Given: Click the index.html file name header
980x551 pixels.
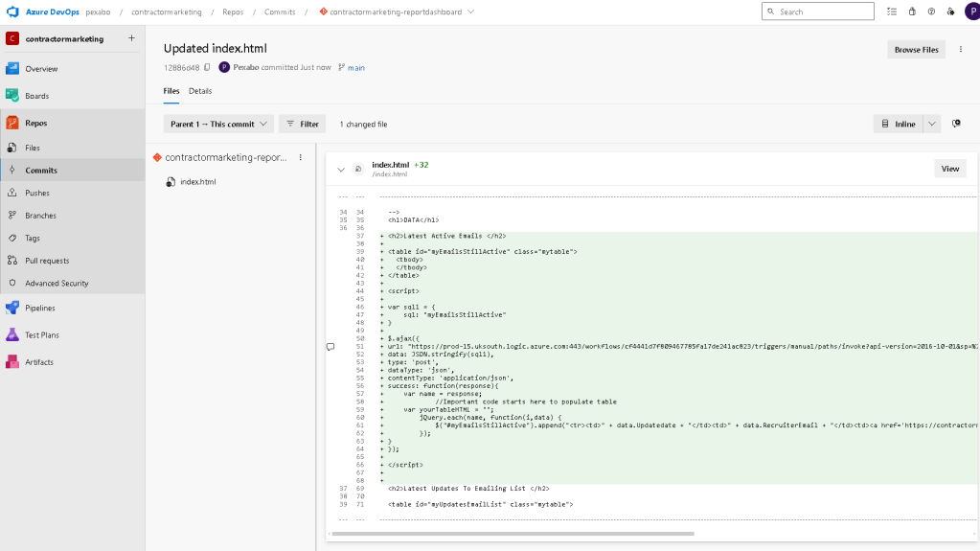Looking at the screenshot, I should (390, 165).
